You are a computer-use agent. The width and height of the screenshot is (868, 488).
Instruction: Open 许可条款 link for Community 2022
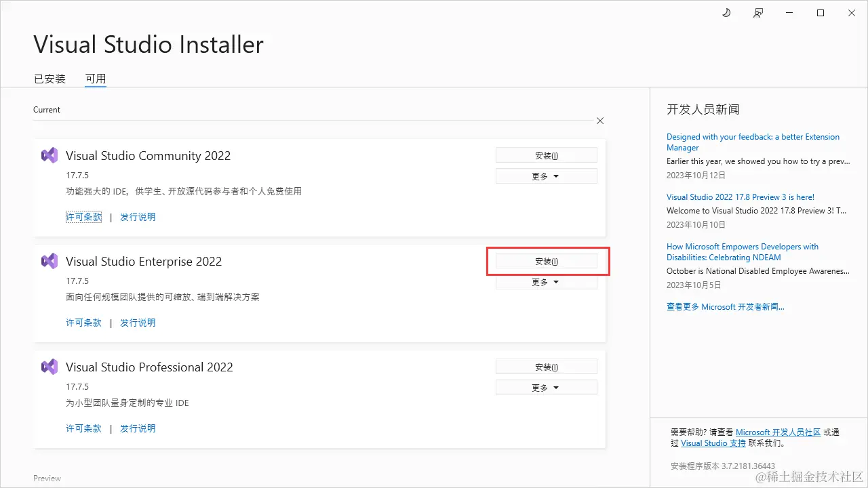[83, 217]
